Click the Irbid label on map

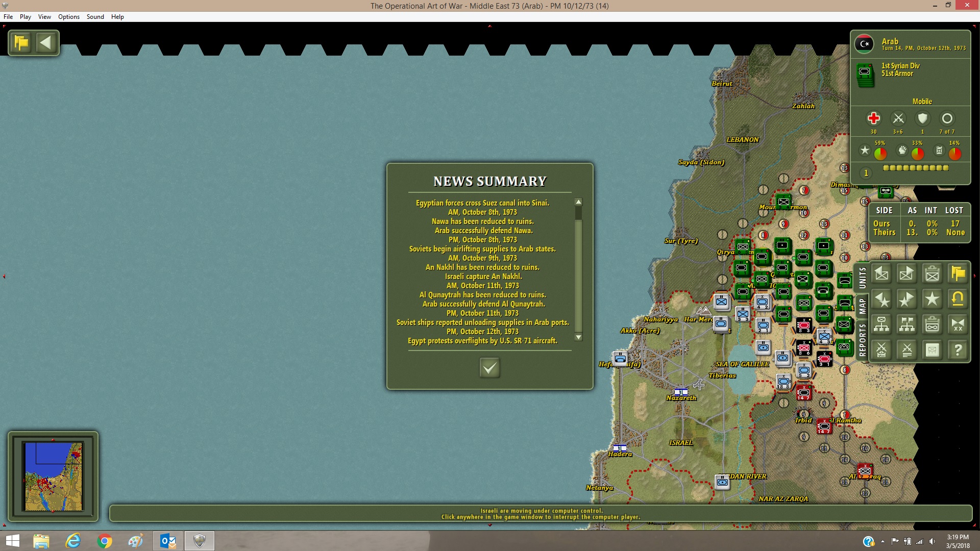(x=803, y=420)
